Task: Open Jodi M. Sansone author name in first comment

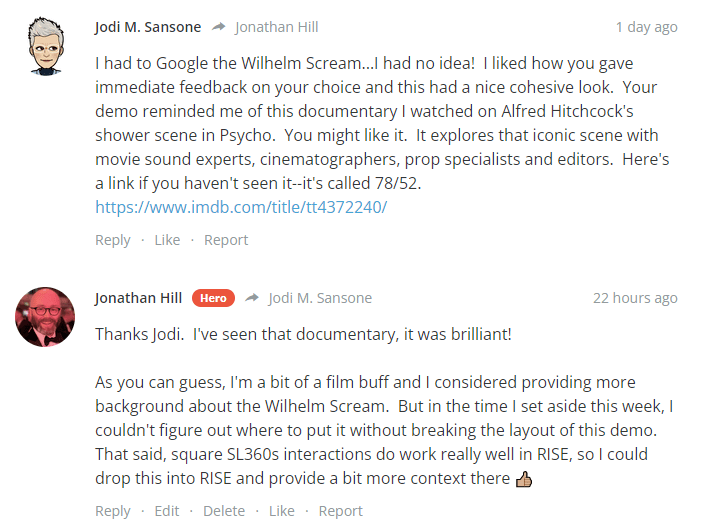Action: [x=148, y=27]
